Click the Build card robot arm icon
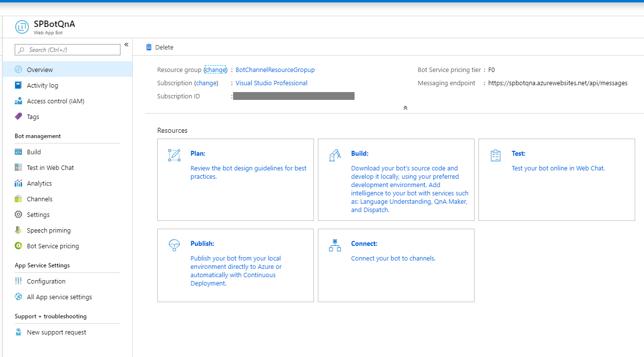644x357 pixels. 335,155
